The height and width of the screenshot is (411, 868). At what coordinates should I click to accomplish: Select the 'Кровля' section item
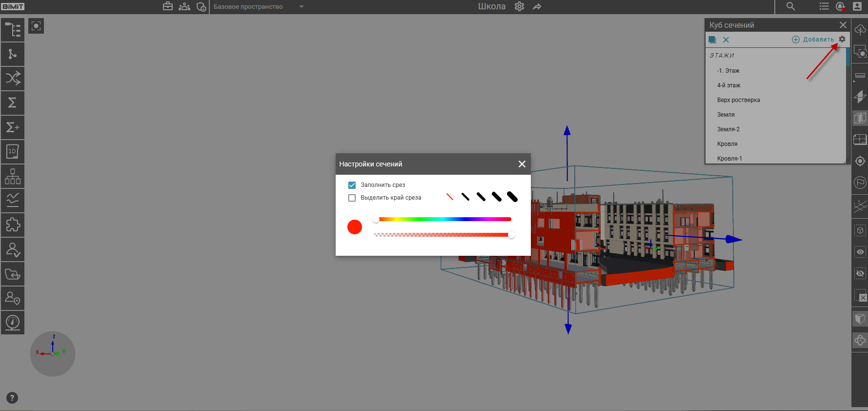click(727, 144)
